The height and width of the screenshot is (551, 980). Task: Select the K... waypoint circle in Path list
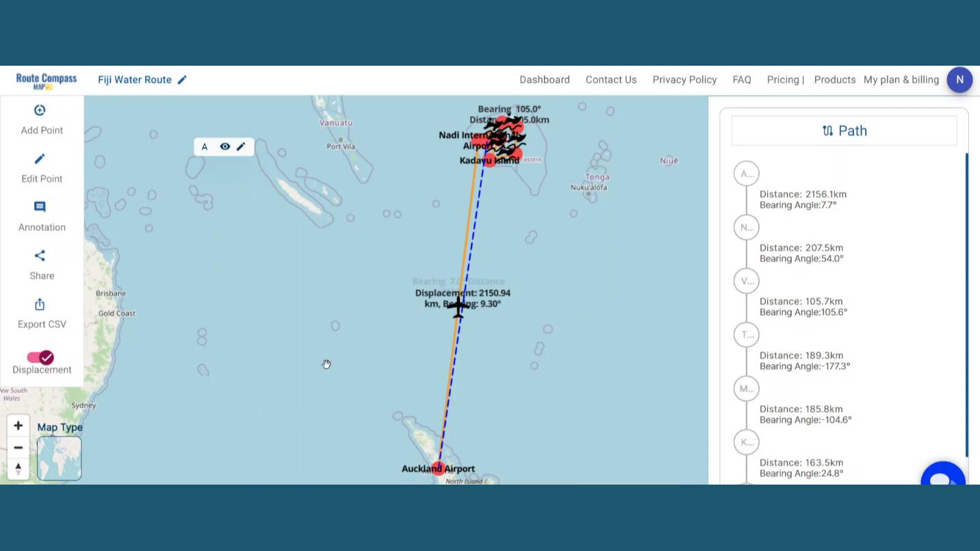click(746, 442)
